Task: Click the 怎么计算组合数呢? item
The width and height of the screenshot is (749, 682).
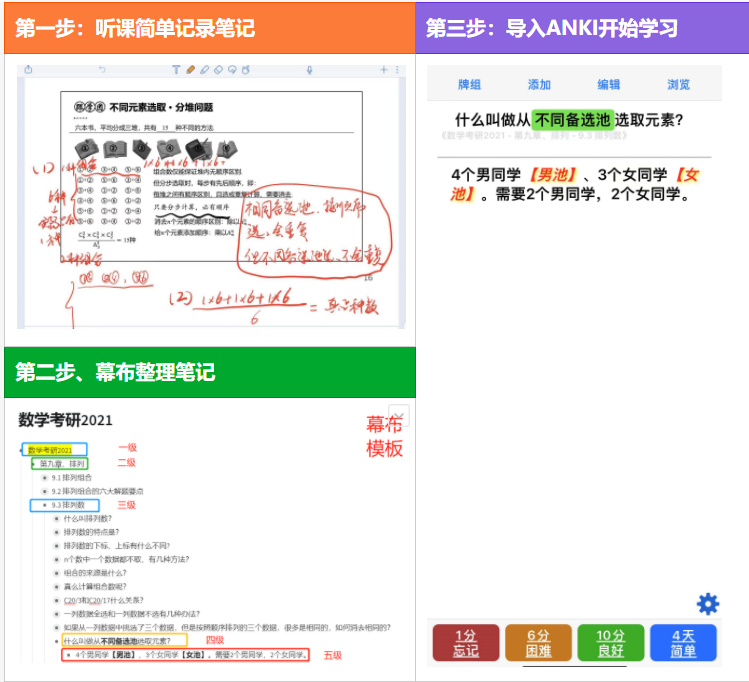Action: click(x=95, y=586)
